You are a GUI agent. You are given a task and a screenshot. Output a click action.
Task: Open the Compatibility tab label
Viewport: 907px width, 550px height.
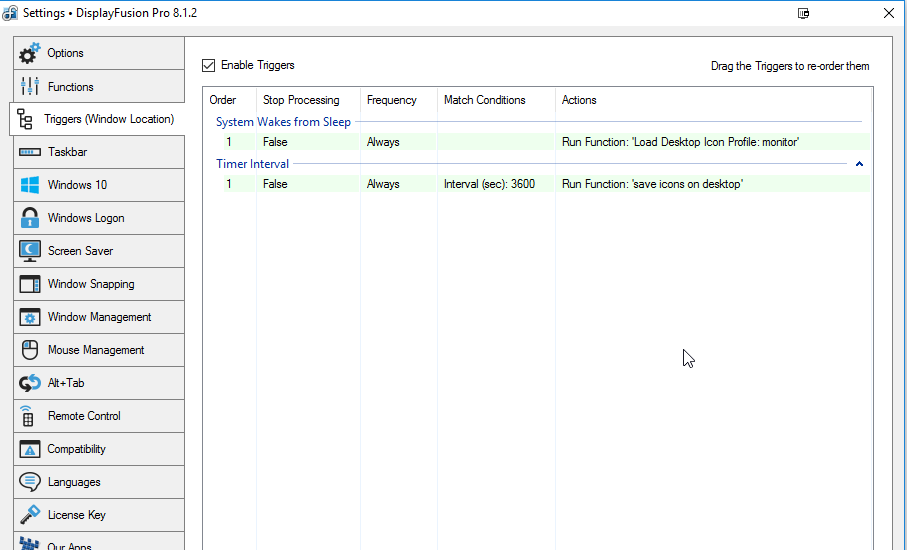(x=76, y=449)
